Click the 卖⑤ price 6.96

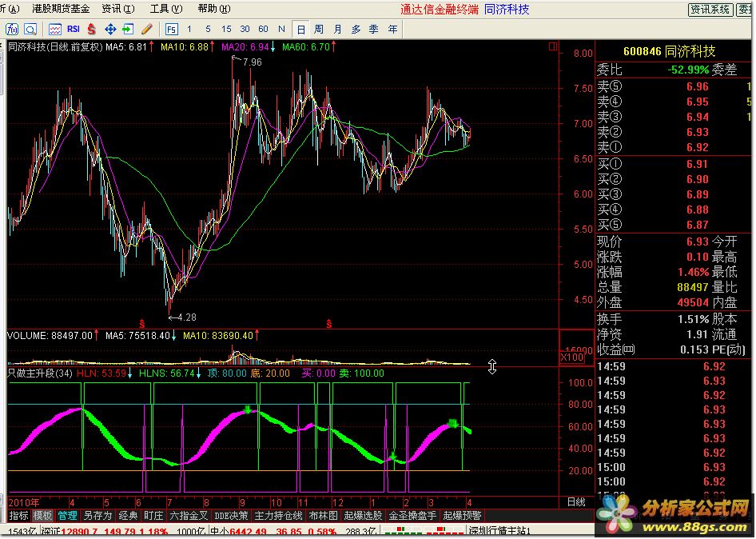(x=697, y=87)
